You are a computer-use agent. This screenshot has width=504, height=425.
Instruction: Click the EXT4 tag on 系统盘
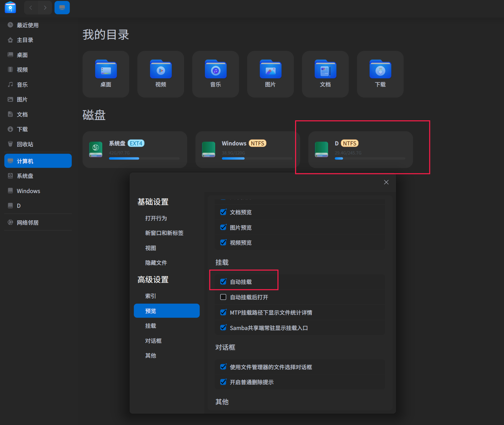(x=136, y=143)
